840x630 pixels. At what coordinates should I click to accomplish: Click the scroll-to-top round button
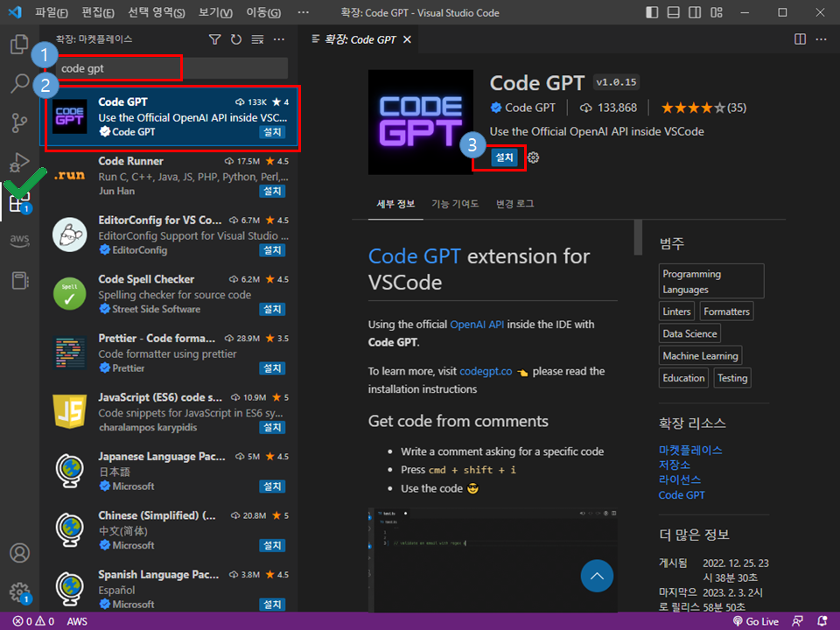pyautogui.click(x=597, y=576)
